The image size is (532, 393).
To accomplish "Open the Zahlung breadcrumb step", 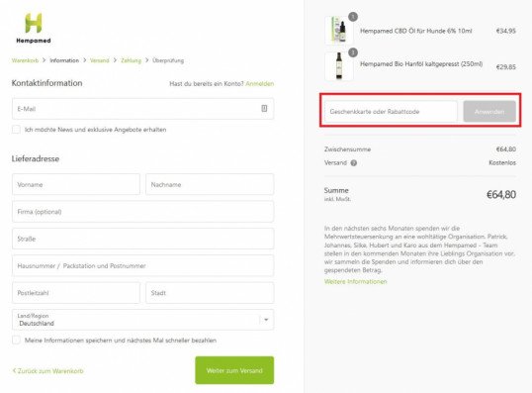I will 131,60.
